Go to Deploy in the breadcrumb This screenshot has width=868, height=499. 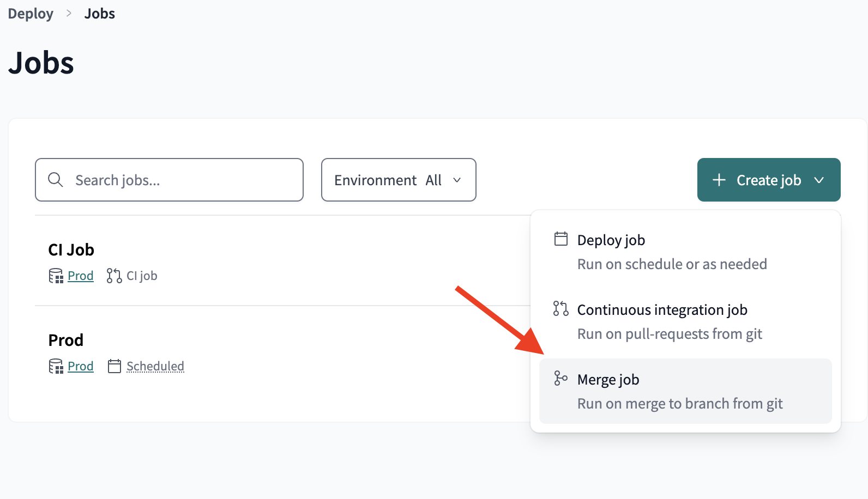(31, 14)
